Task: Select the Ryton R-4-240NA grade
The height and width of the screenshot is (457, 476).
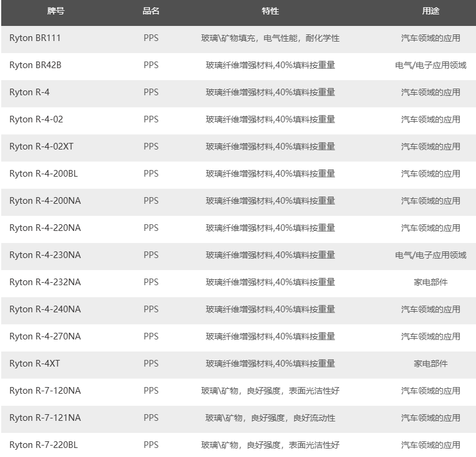Action: (45, 309)
